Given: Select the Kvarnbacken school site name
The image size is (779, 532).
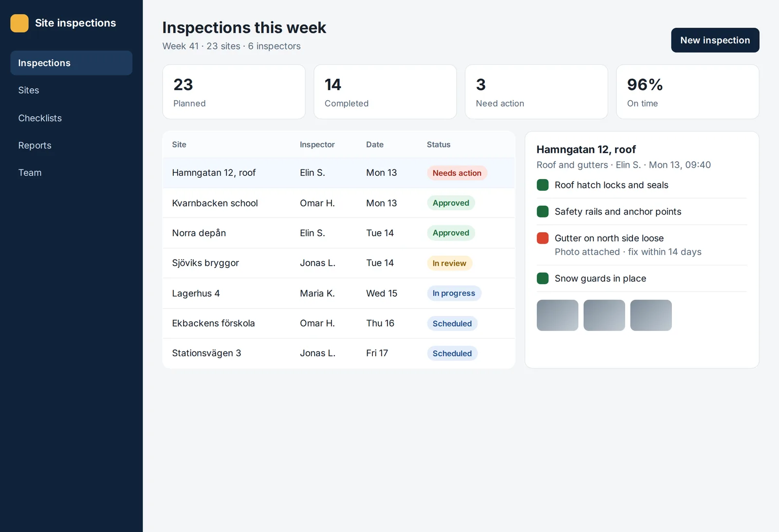Looking at the screenshot, I should click(215, 203).
